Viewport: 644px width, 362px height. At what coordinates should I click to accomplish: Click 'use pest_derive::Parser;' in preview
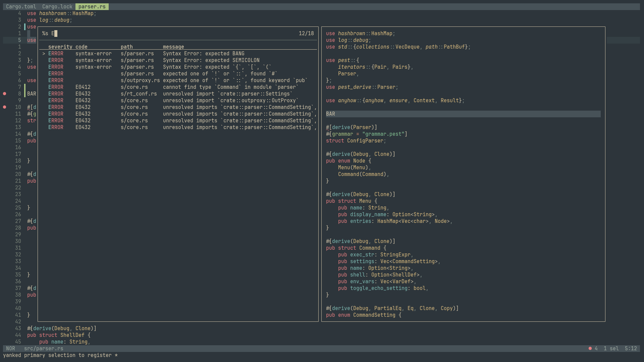[362, 87]
